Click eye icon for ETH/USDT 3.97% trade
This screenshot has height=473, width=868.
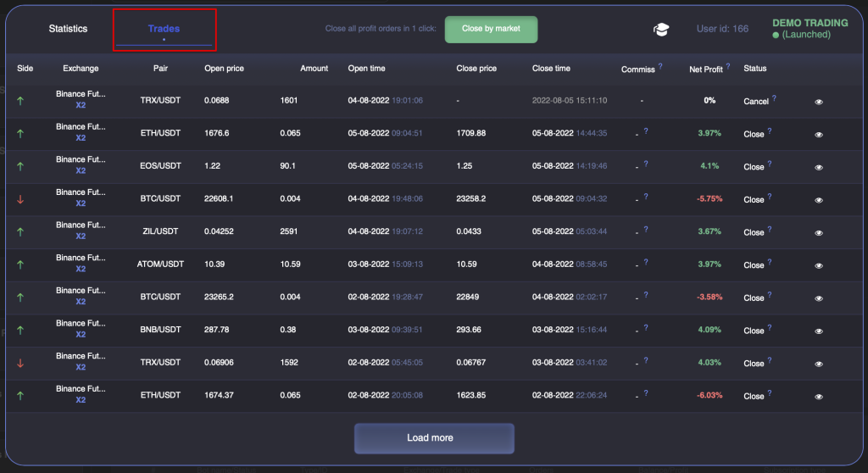819,135
